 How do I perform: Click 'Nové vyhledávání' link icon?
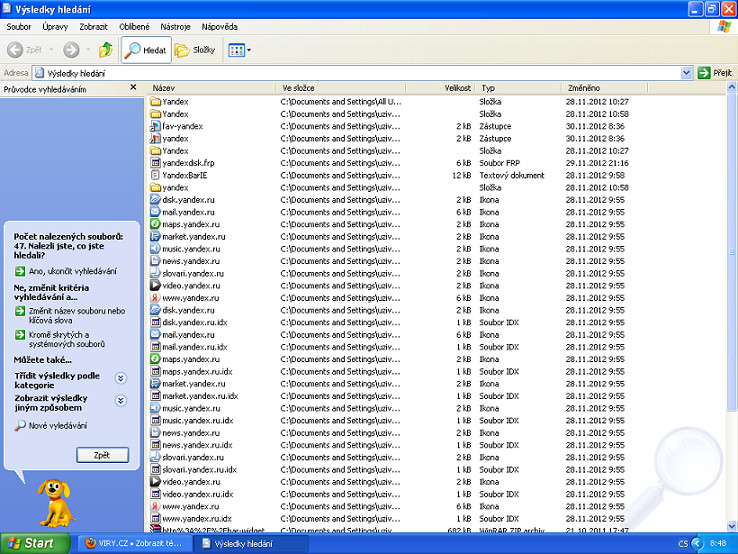coord(20,426)
